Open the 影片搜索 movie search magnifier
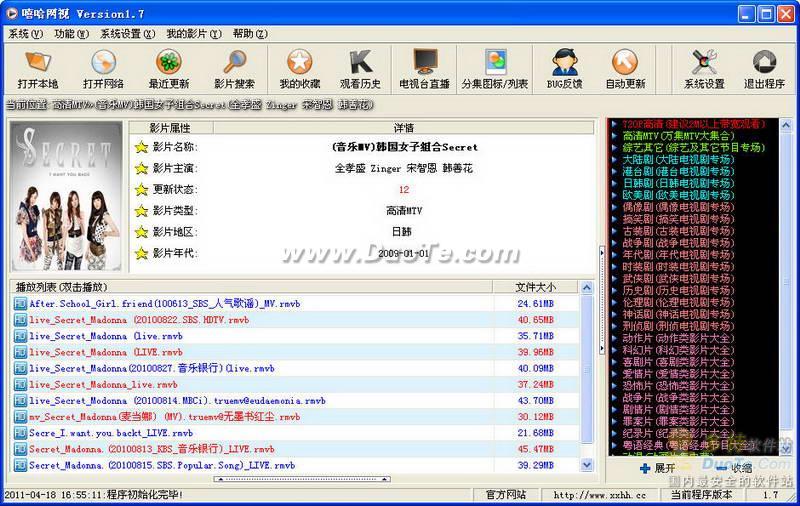The width and height of the screenshot is (800, 506). coord(235,62)
